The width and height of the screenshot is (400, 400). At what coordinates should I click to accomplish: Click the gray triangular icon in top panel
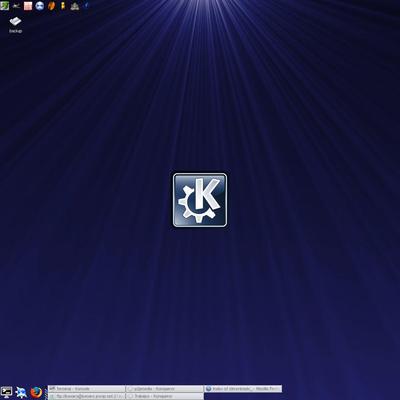tap(75, 6)
